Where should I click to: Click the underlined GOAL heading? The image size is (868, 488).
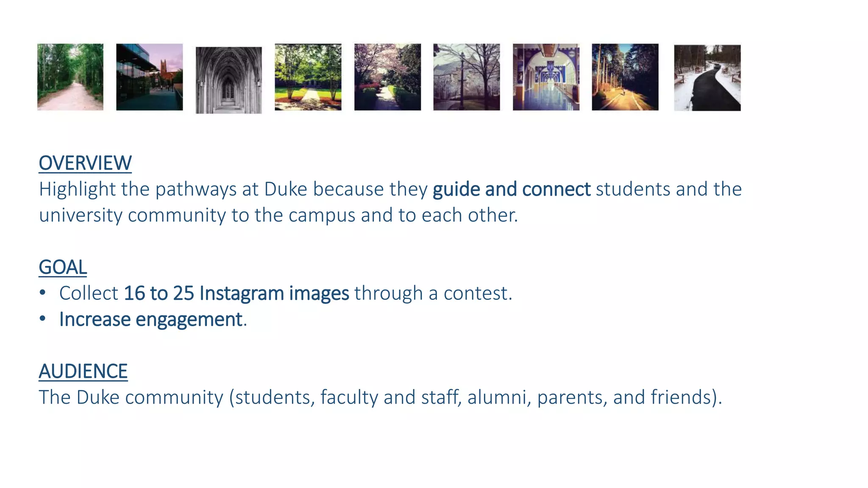[x=63, y=267]
